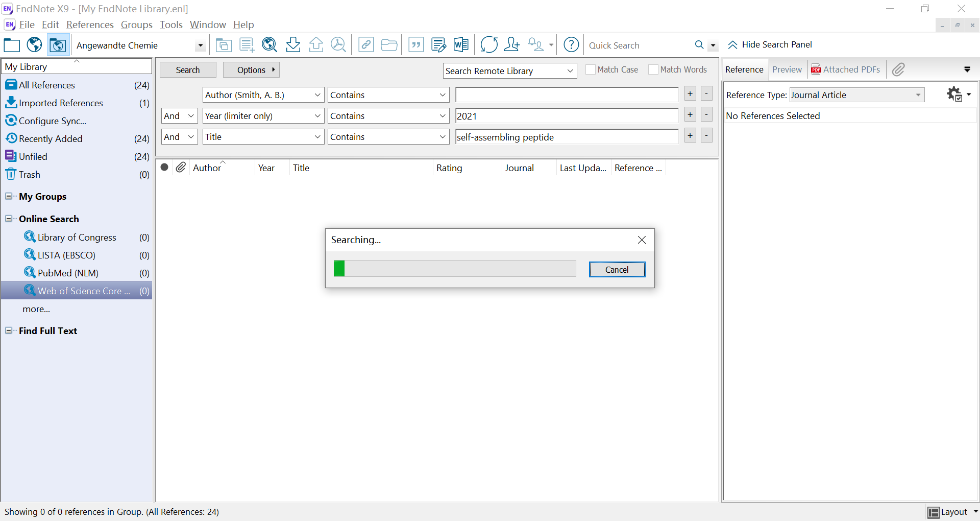Viewport: 980px width, 521px height.
Task: Click the Return to Word icon
Action: tap(461, 45)
